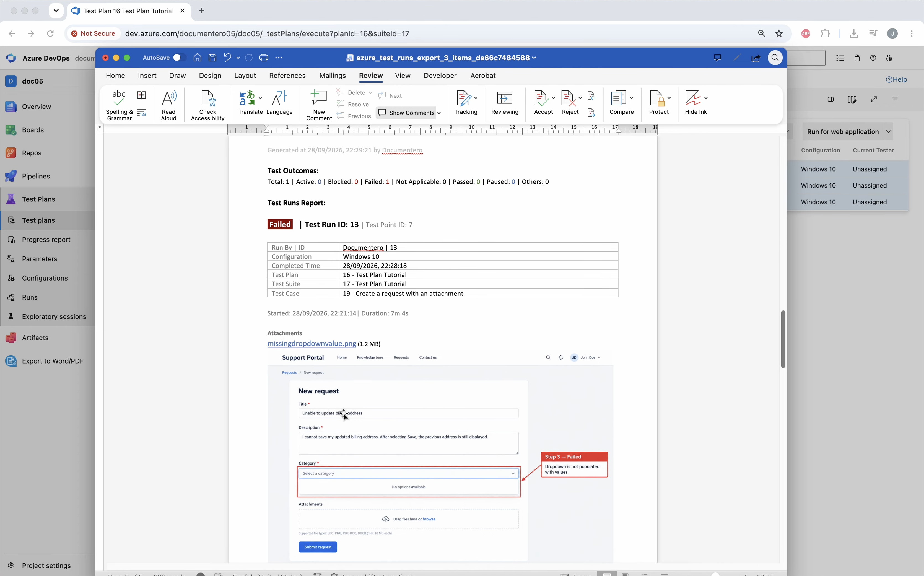Bookmark the page with the star icon
Screen dimensions: 924x576
779,33
